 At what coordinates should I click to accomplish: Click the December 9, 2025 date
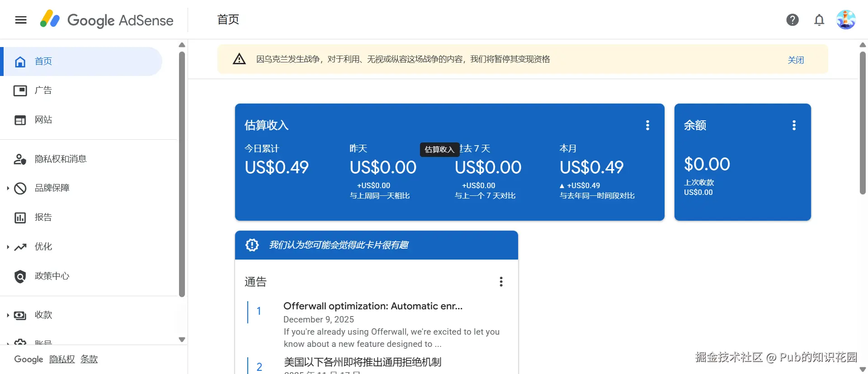pyautogui.click(x=319, y=319)
